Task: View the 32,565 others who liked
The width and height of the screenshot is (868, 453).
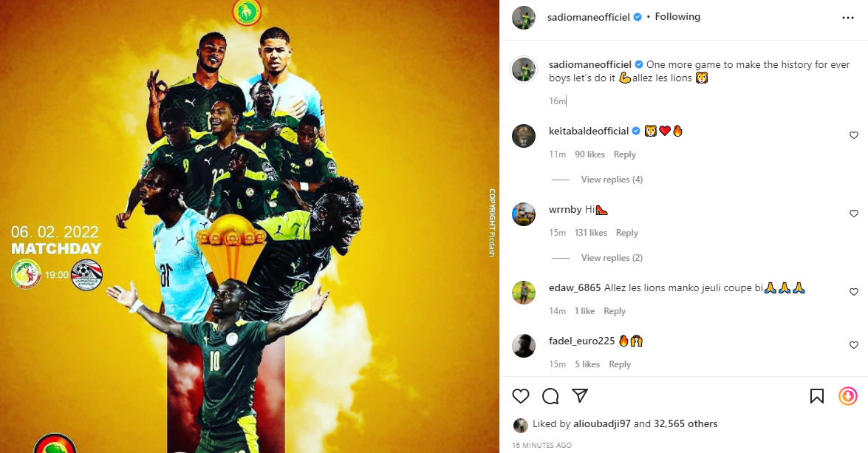Action: pyautogui.click(x=686, y=423)
